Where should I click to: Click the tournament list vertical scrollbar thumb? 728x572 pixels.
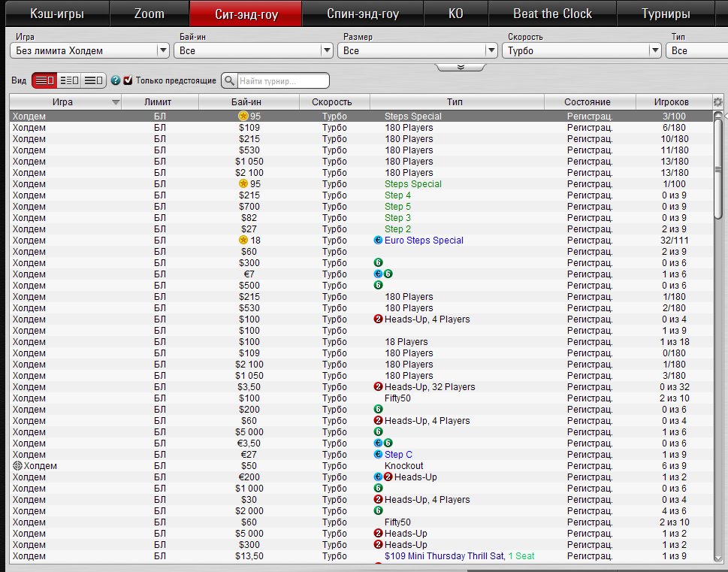click(x=718, y=170)
